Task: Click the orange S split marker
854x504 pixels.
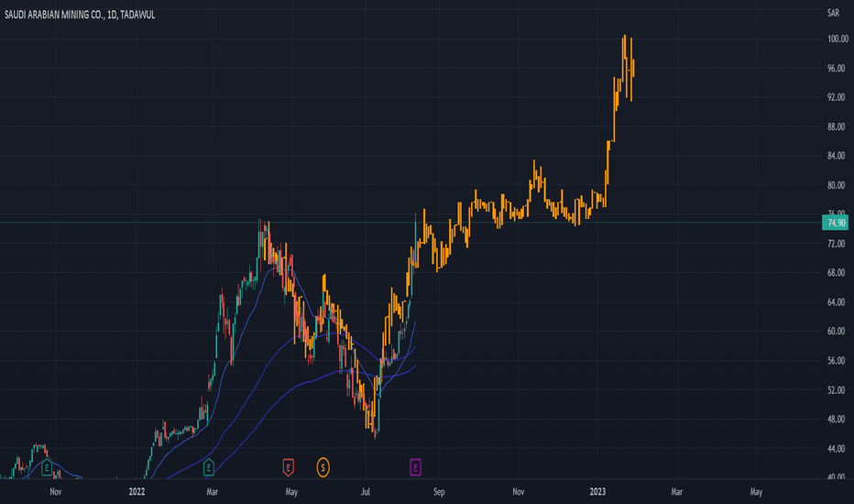Action: [323, 467]
